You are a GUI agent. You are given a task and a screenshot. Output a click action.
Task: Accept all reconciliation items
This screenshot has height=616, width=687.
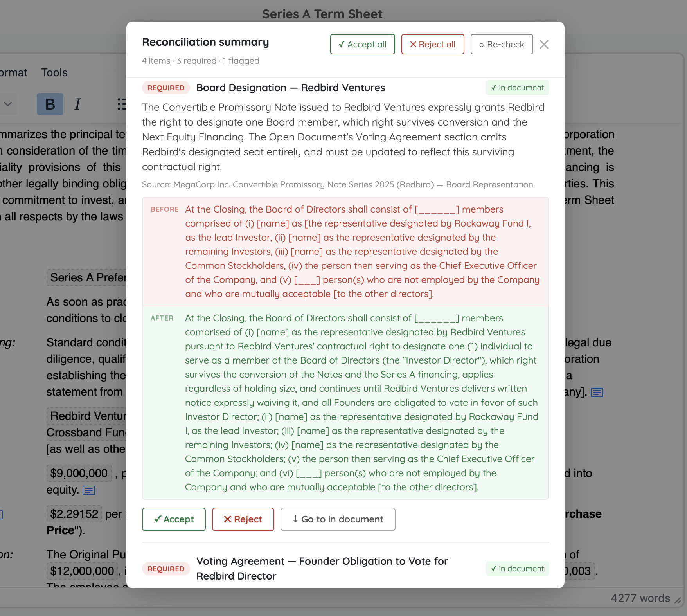pos(362,44)
